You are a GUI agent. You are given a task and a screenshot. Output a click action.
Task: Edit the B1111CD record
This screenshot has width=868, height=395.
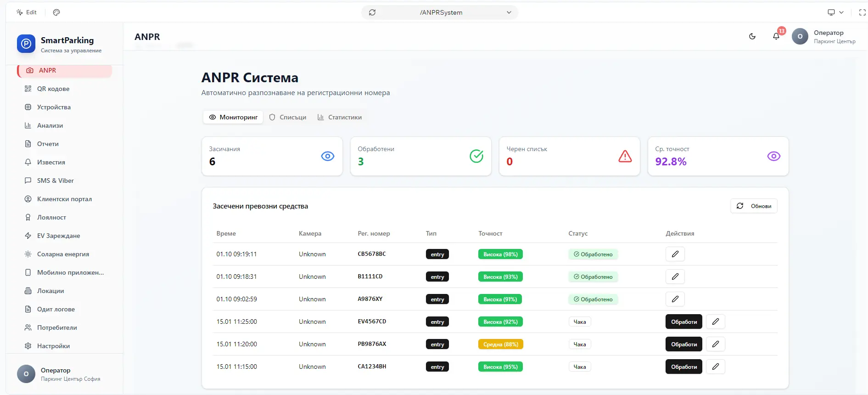coord(675,276)
